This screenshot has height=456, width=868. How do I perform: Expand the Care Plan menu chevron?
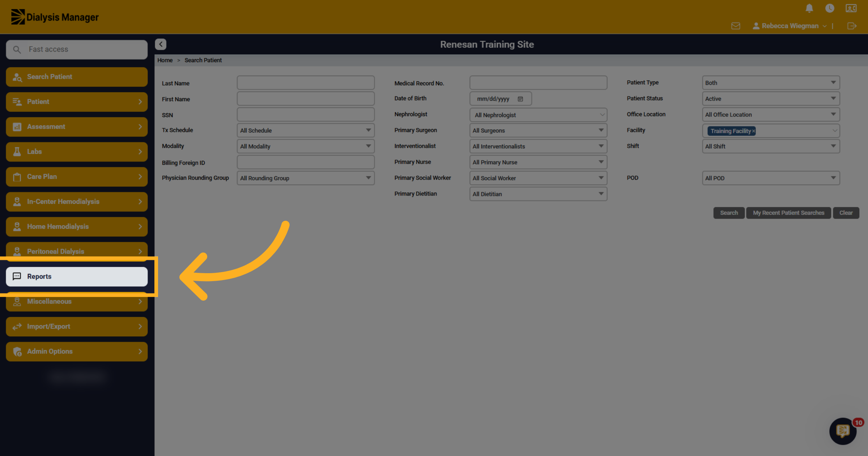point(140,177)
